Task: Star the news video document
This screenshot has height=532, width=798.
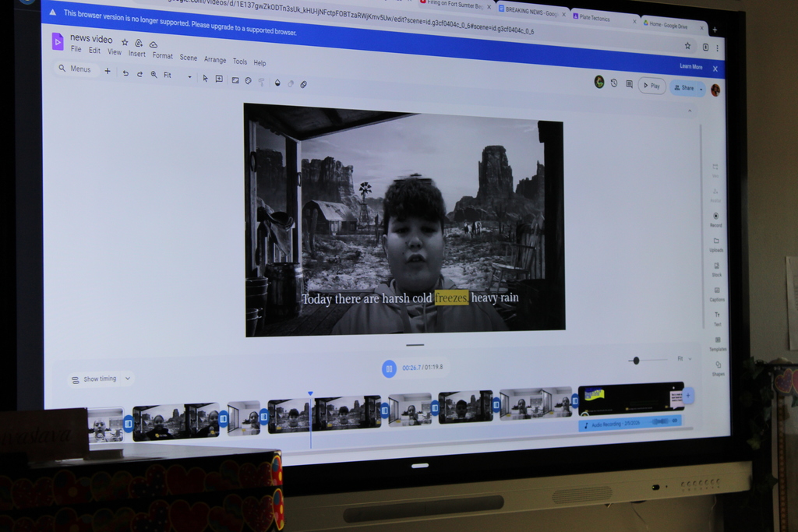Action: point(125,42)
